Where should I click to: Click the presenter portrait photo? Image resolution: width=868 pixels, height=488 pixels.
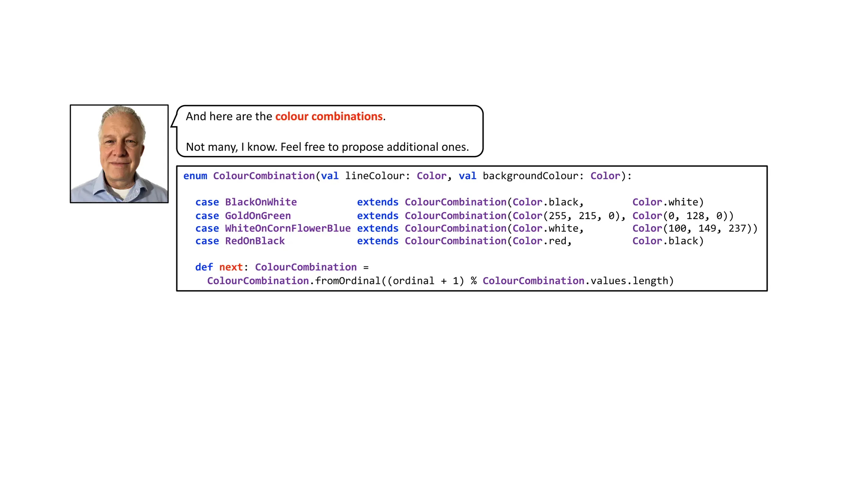point(119,154)
